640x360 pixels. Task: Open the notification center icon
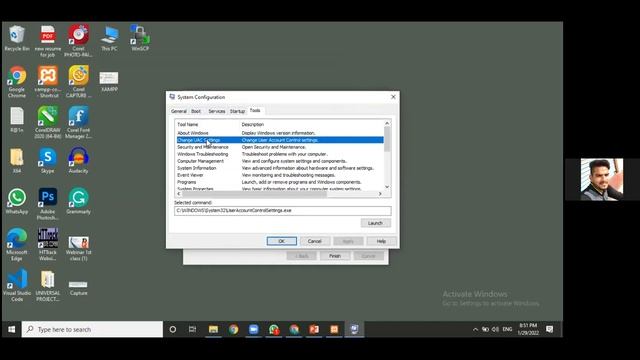(549, 329)
